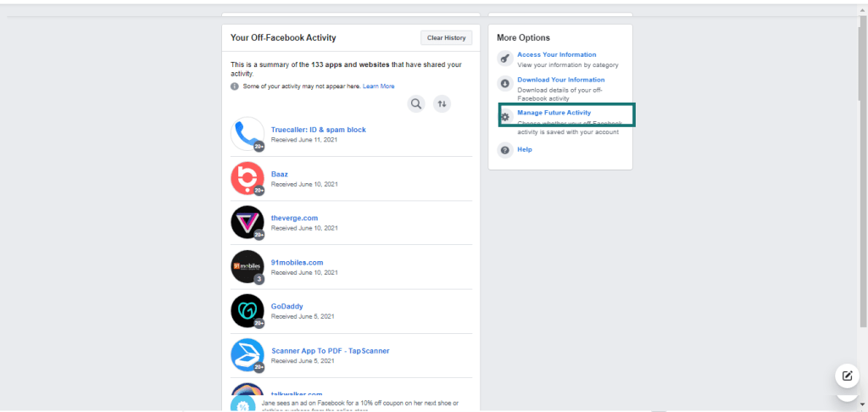This screenshot has width=868, height=412.
Task: Click the question mark Help icon
Action: click(505, 150)
